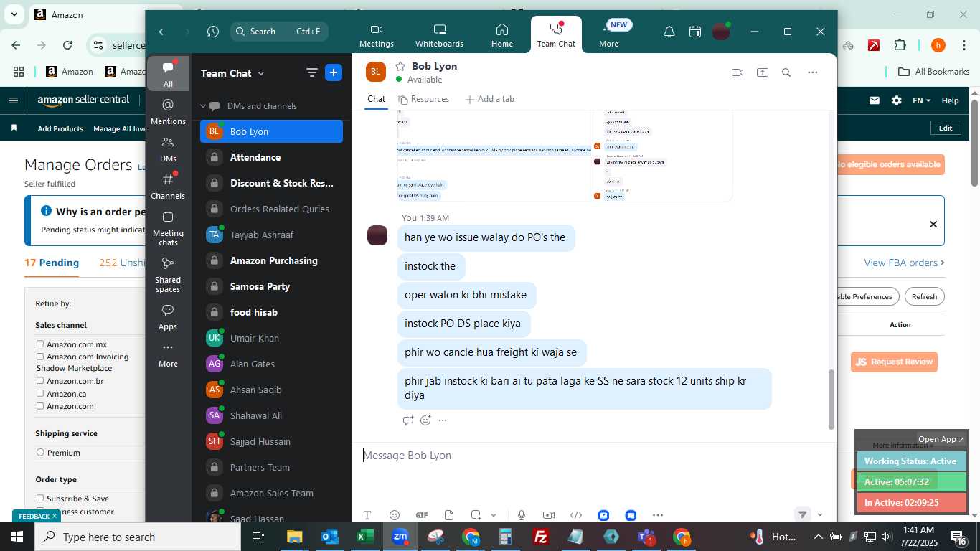This screenshot has height=551, width=980.
Task: Start video call with Bob Lyon
Action: click(737, 72)
